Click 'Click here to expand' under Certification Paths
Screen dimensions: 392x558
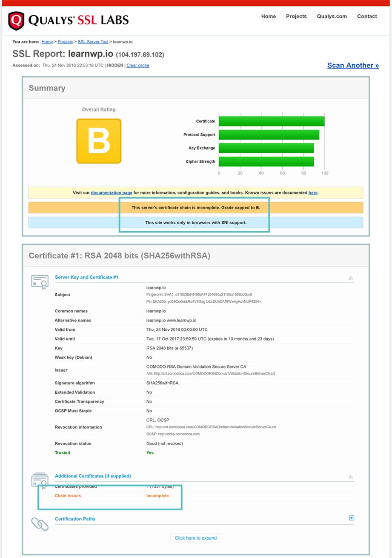(x=195, y=538)
